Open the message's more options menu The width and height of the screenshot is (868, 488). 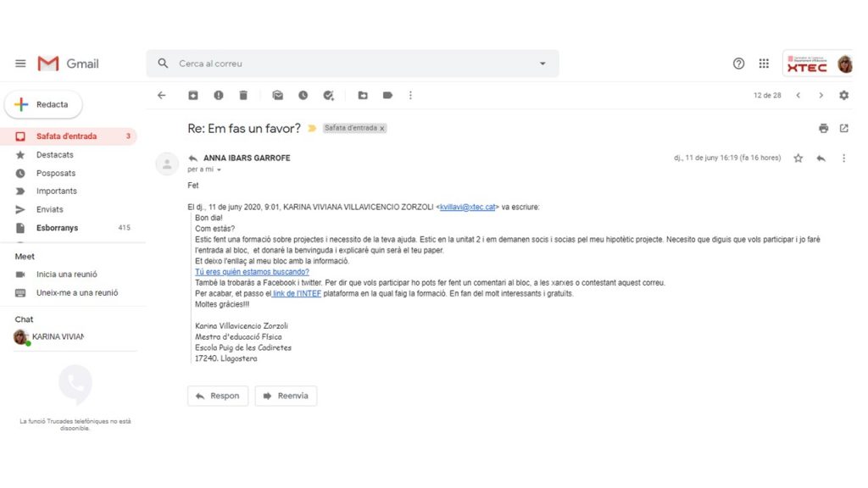tap(843, 158)
